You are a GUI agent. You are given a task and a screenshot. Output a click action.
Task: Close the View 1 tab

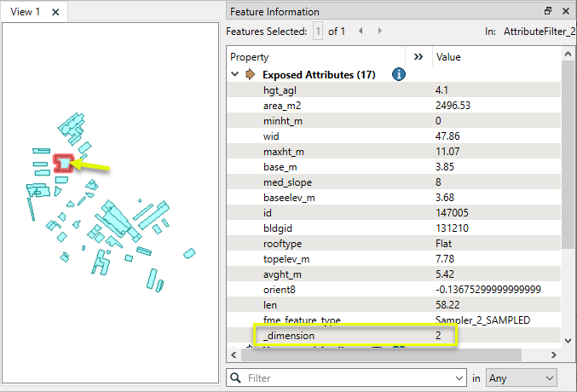[x=55, y=12]
